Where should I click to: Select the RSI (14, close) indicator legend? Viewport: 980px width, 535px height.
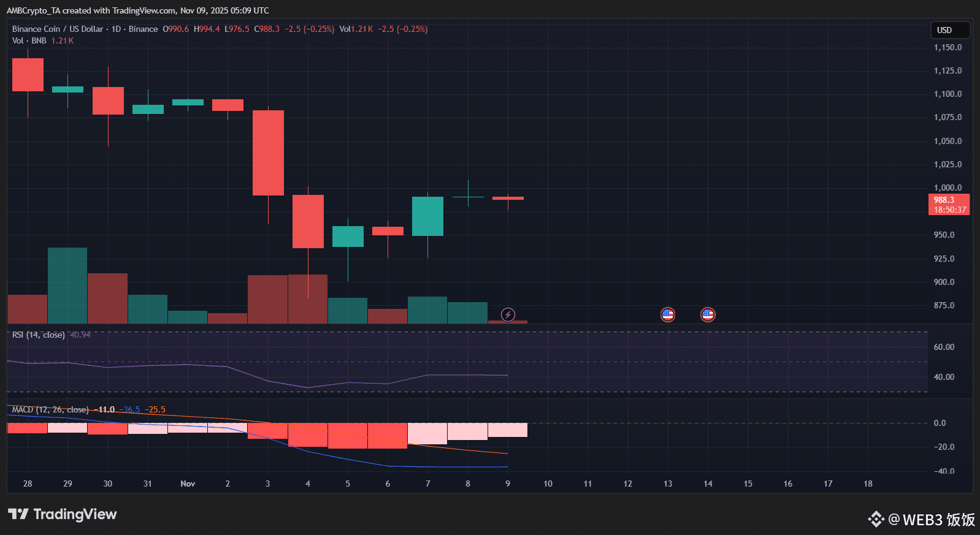[x=38, y=335]
